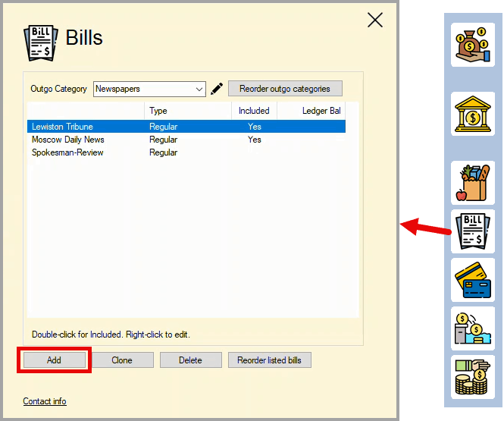Open the grocery bag sidebar icon
This screenshot has width=504, height=421.
click(472, 183)
